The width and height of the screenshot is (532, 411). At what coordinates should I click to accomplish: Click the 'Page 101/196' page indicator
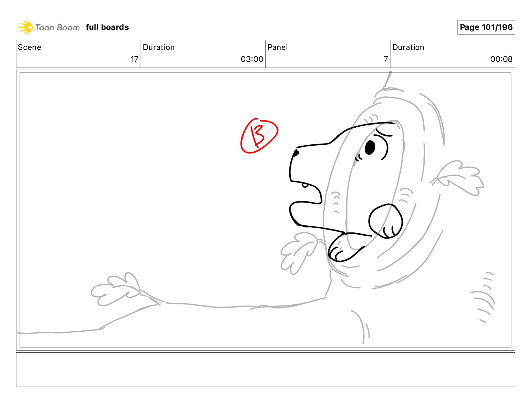tap(486, 27)
